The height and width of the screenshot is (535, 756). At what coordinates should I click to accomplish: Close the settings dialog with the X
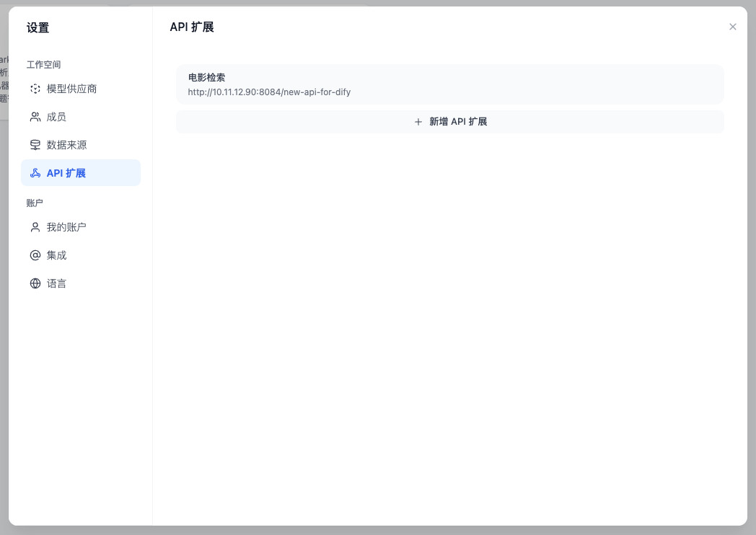733,27
